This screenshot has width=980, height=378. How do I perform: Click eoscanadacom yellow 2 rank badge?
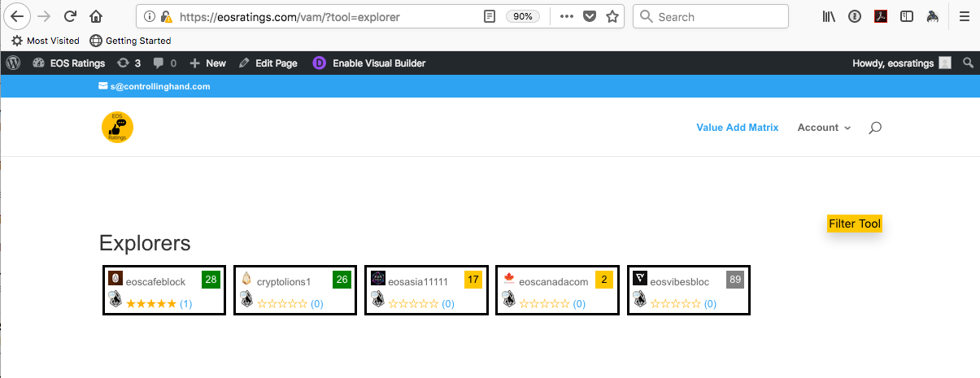coord(603,280)
